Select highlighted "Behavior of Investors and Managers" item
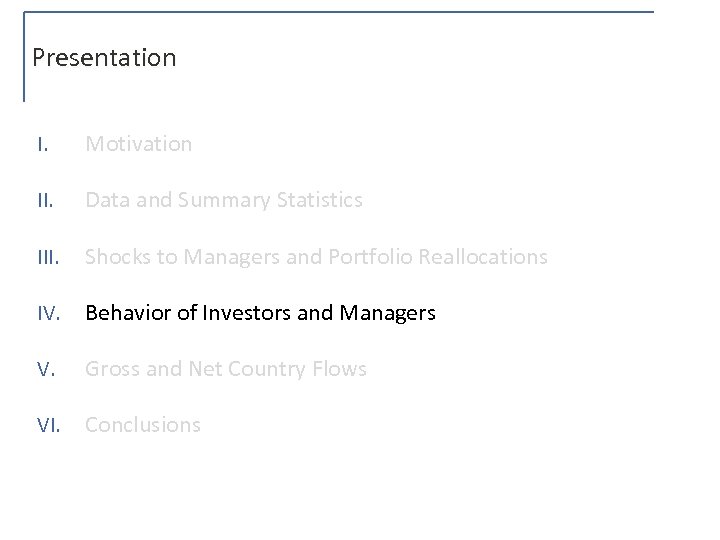The image size is (720, 540). tap(260, 313)
